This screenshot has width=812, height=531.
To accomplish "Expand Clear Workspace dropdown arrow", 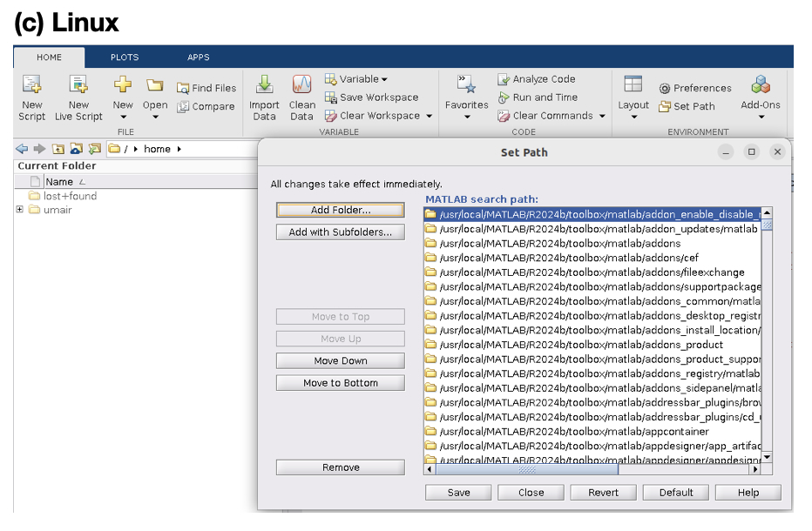I will [x=430, y=116].
